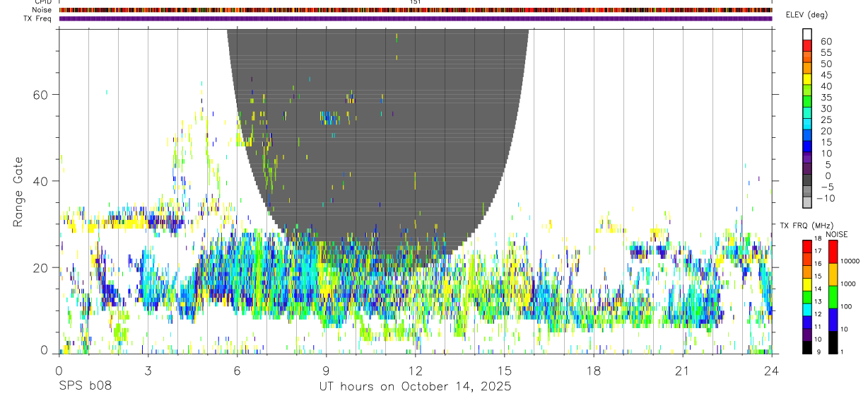Click the black bottom swatch of the TX FRQ bar

pos(807,347)
